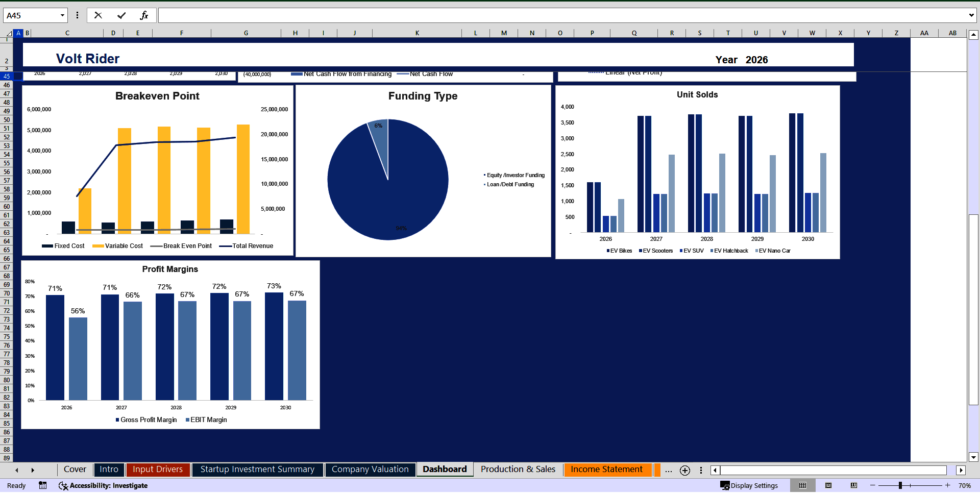This screenshot has height=493, width=980.
Task: Open Accessibility: Investigate status
Action: click(103, 485)
